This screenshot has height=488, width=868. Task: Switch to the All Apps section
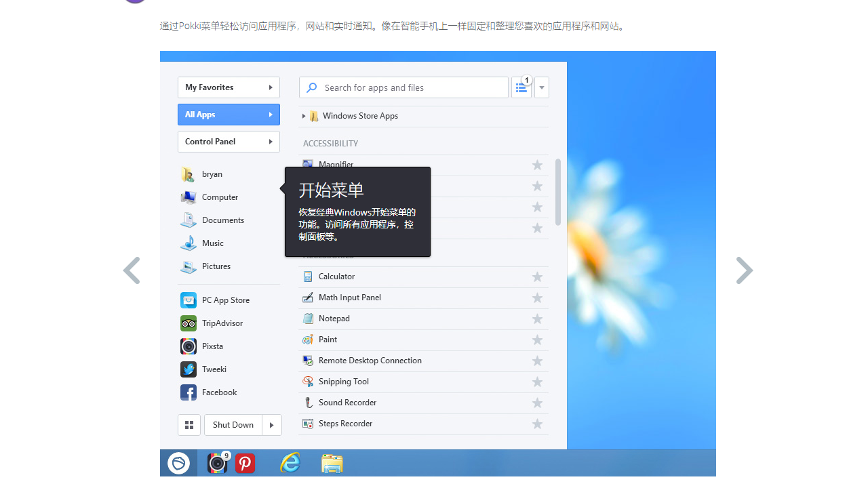coord(229,115)
